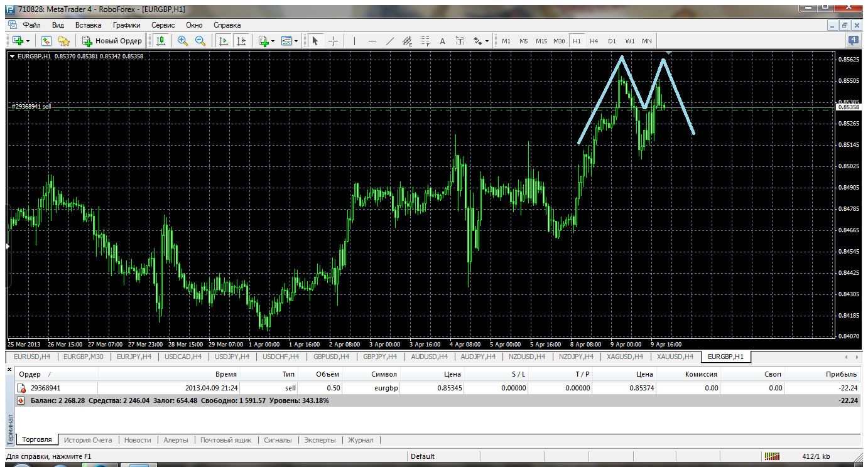Click the connection status bars indicator
The width and height of the screenshot is (868, 467).
tap(772, 456)
